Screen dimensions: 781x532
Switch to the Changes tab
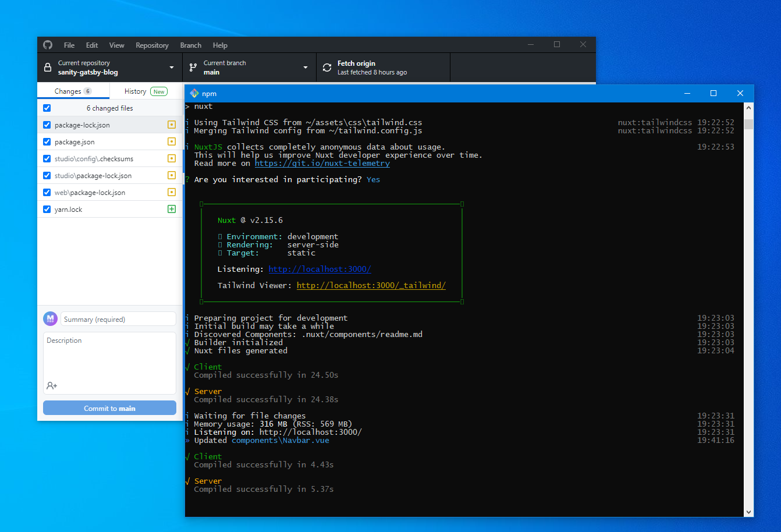point(73,91)
